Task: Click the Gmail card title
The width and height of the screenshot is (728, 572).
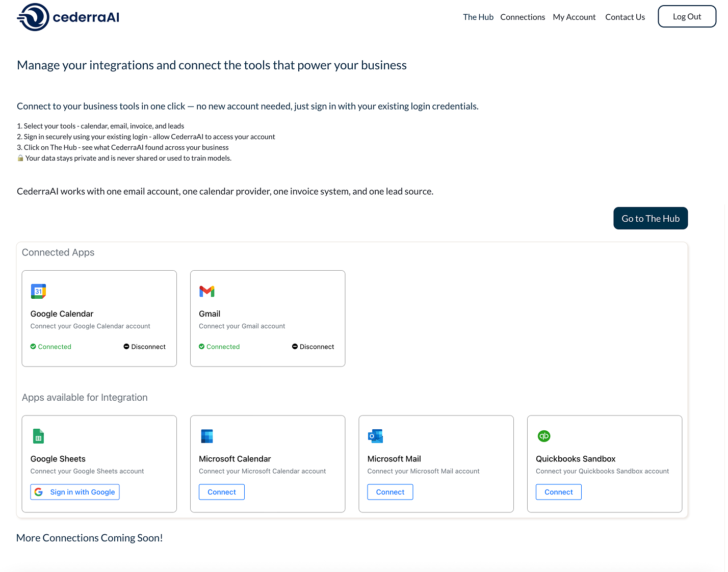Action: [x=210, y=314]
